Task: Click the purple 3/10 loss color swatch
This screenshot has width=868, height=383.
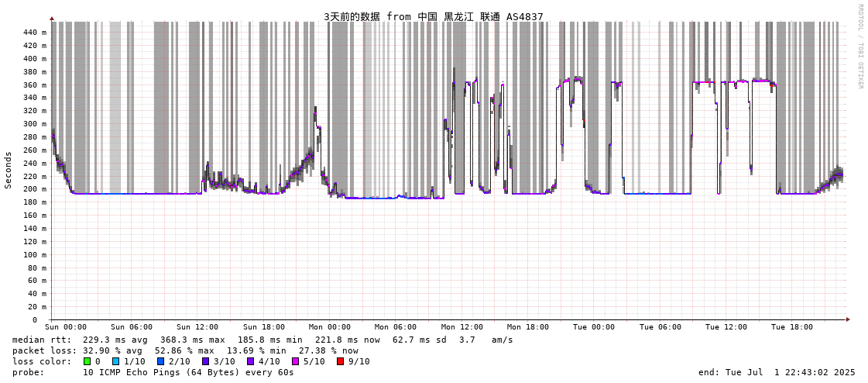Action: (x=205, y=361)
